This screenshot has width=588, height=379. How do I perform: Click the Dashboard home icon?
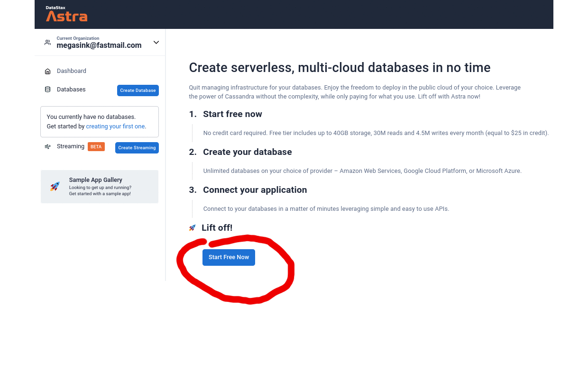[47, 71]
